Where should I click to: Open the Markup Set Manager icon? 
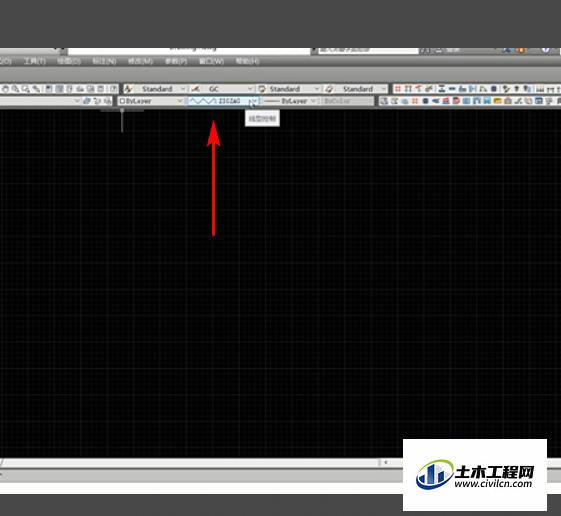pyautogui.click(x=91, y=89)
